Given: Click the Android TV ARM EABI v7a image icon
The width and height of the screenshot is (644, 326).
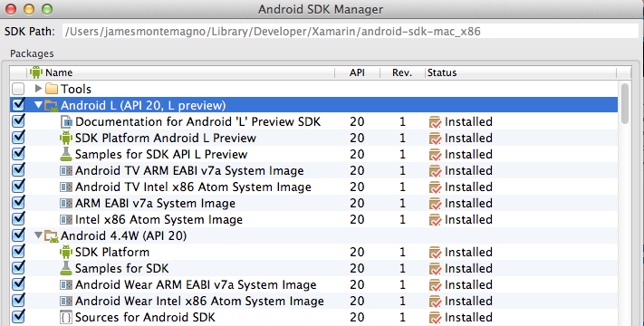Looking at the screenshot, I should (x=66, y=170).
